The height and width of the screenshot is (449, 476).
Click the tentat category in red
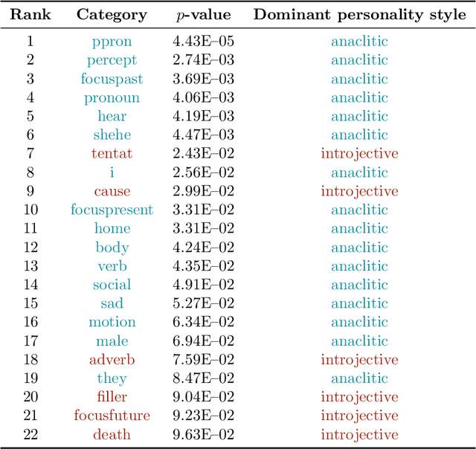[x=112, y=154]
